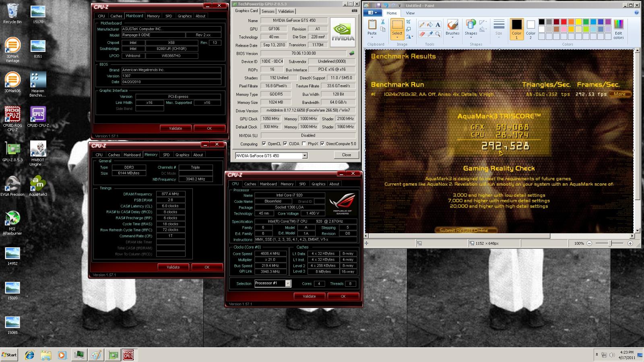Pick the red color swatch in Paint palette
The image size is (644, 362).
(563, 22)
